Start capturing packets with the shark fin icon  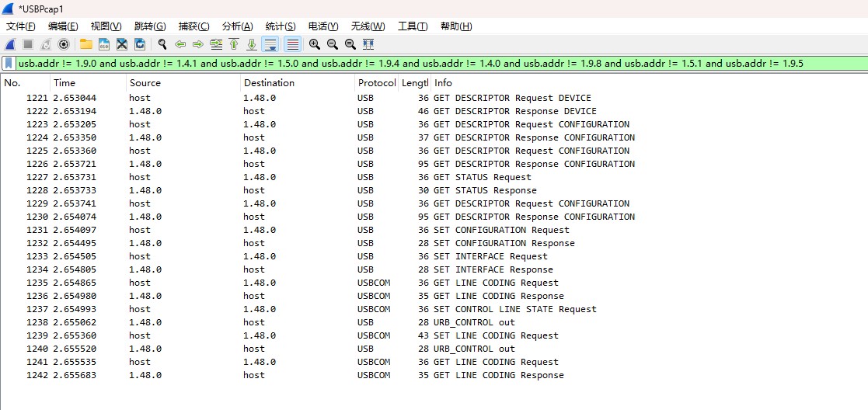tap(10, 44)
